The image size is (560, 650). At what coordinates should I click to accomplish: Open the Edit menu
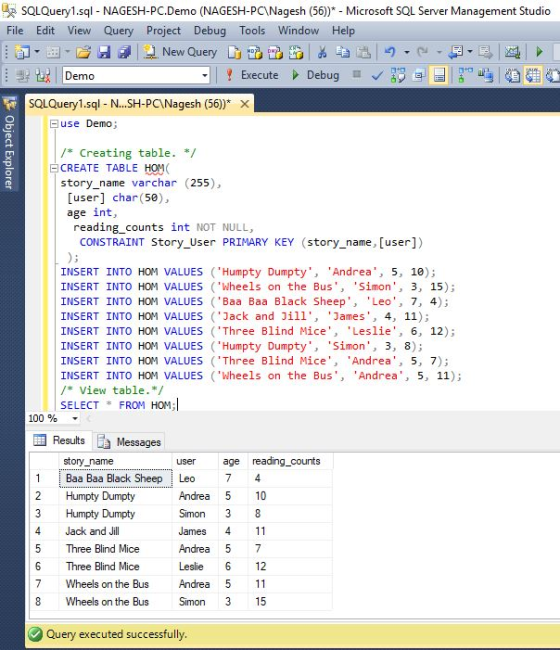coord(45,31)
